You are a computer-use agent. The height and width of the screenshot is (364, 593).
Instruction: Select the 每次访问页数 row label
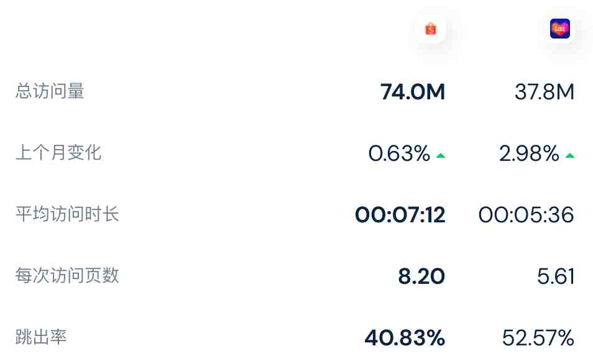[67, 275]
